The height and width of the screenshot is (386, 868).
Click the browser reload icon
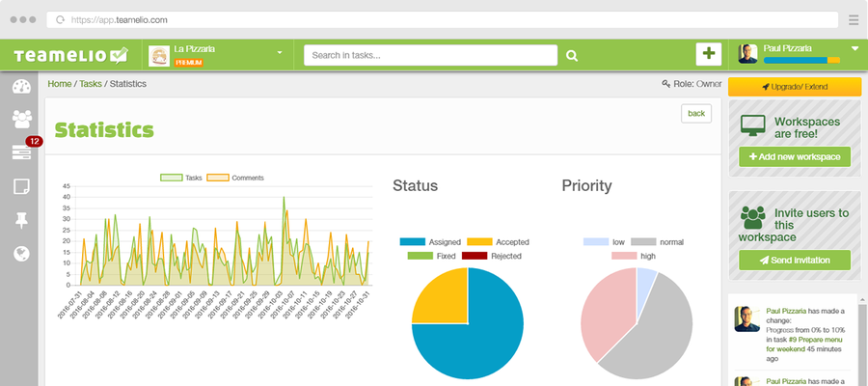point(61,20)
